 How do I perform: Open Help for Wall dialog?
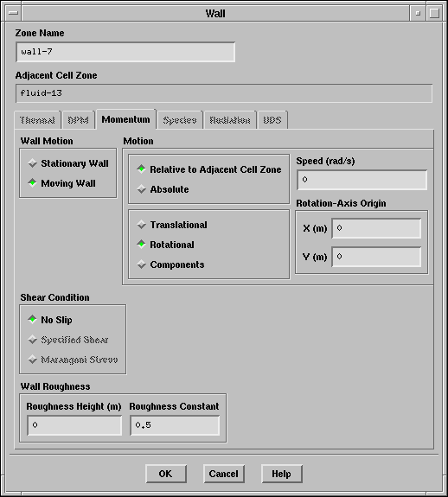(x=282, y=474)
